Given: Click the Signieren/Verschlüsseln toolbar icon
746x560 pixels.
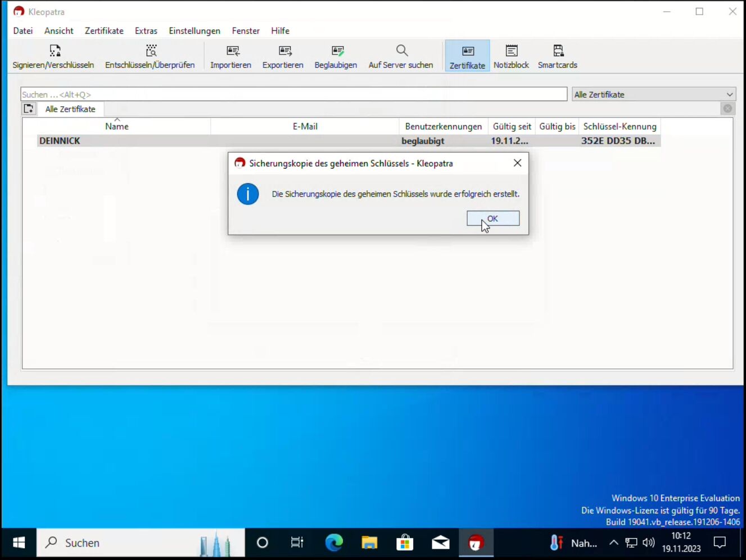Looking at the screenshot, I should pos(53,57).
